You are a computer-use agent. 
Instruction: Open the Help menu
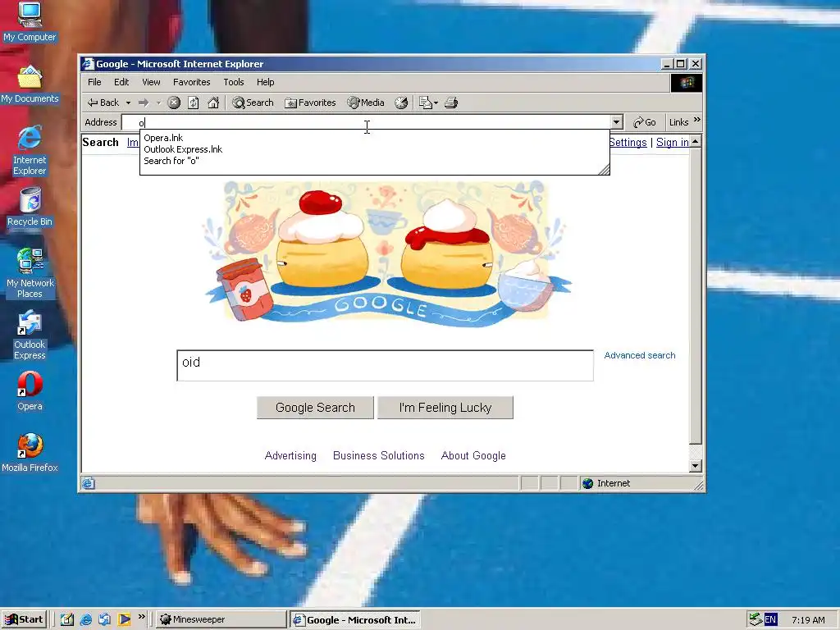pyautogui.click(x=265, y=82)
